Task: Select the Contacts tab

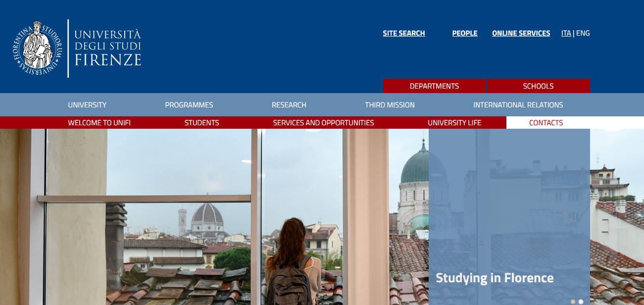Action: 546,123
